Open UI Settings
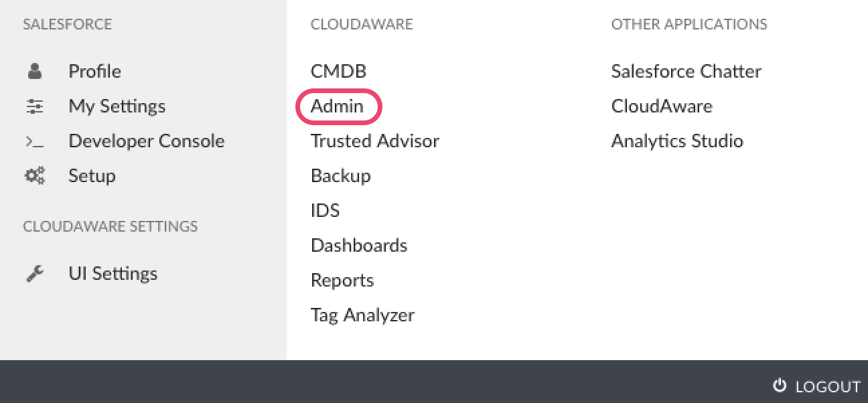This screenshot has height=403, width=868. (x=113, y=274)
